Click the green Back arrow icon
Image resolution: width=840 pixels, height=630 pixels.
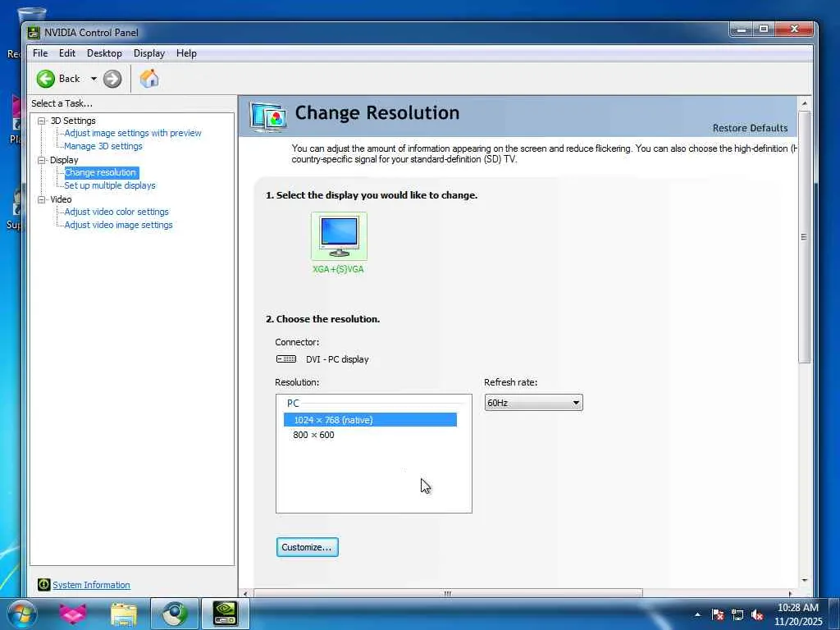point(46,79)
